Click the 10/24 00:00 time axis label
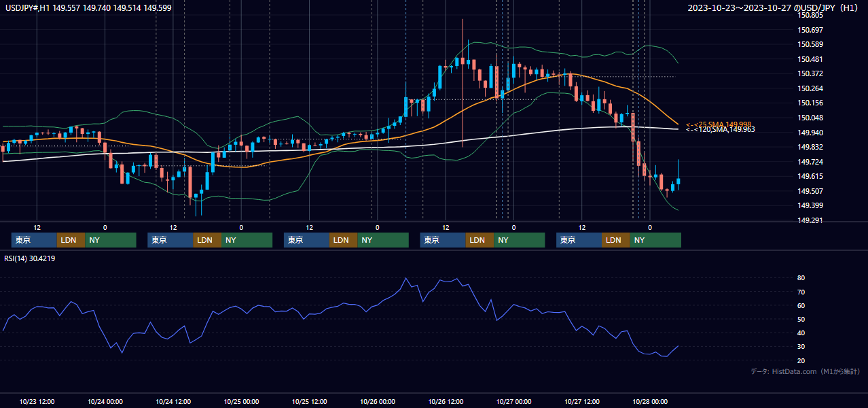This screenshot has height=408, width=868. (x=105, y=401)
